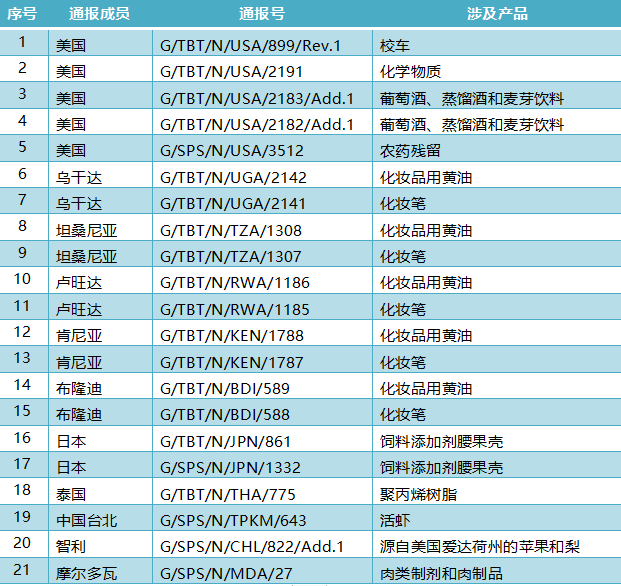Click the 序号 column header
621x586 pixels.
pos(22,13)
